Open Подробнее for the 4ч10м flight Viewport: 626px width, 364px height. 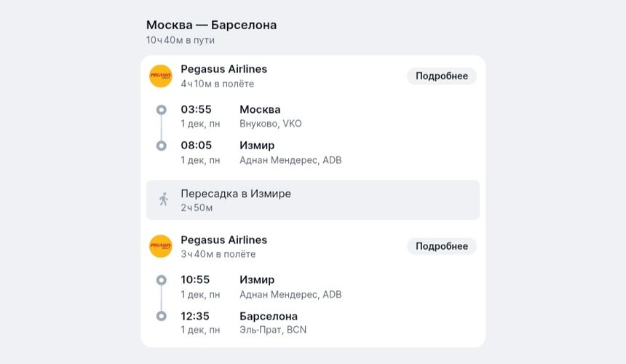pyautogui.click(x=441, y=76)
